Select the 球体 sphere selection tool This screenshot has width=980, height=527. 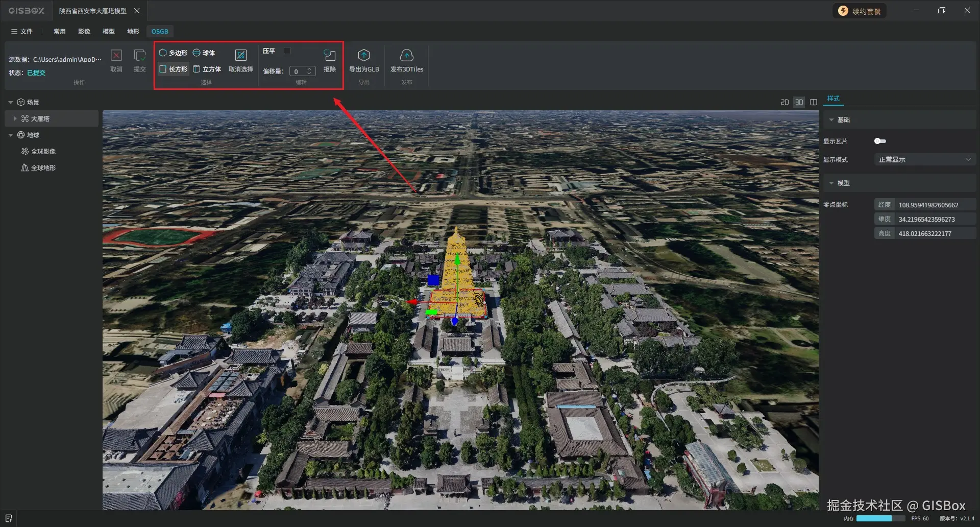[204, 53]
